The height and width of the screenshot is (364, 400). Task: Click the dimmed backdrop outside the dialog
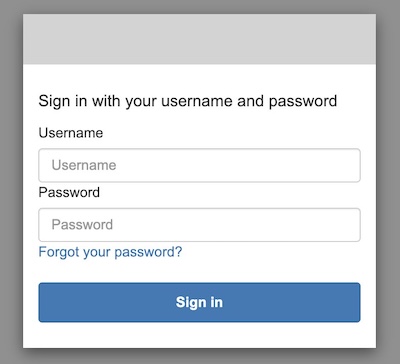click(x=11, y=182)
